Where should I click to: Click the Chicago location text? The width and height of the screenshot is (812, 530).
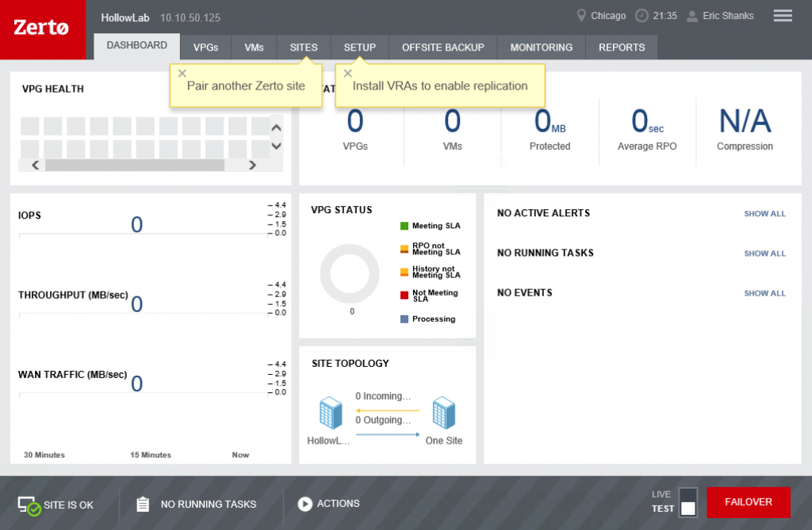click(x=608, y=16)
